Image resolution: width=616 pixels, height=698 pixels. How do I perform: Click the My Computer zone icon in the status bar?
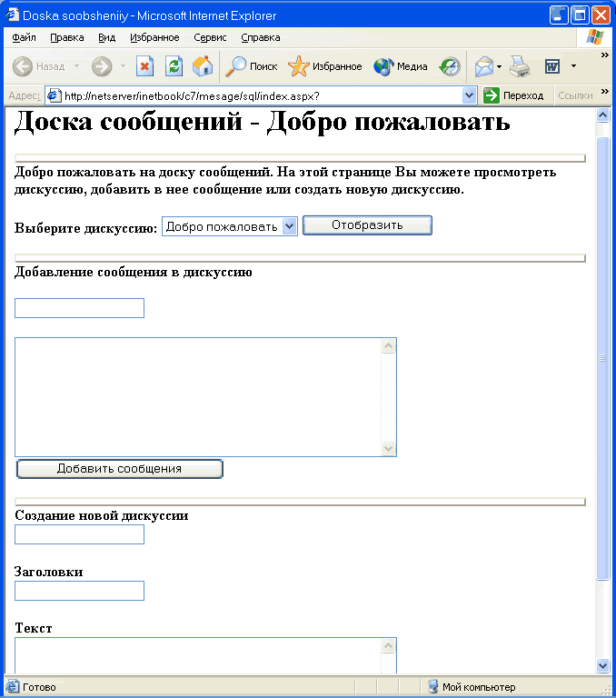click(432, 686)
